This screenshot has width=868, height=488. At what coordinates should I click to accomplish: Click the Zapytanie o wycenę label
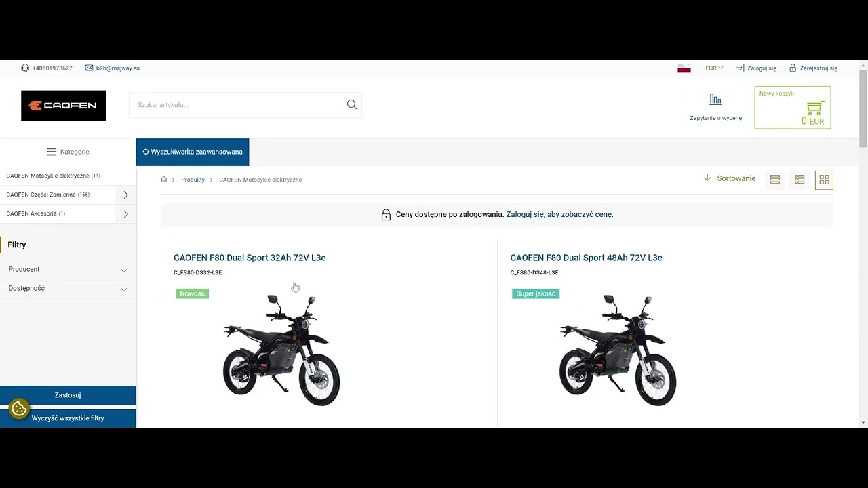pyautogui.click(x=715, y=118)
